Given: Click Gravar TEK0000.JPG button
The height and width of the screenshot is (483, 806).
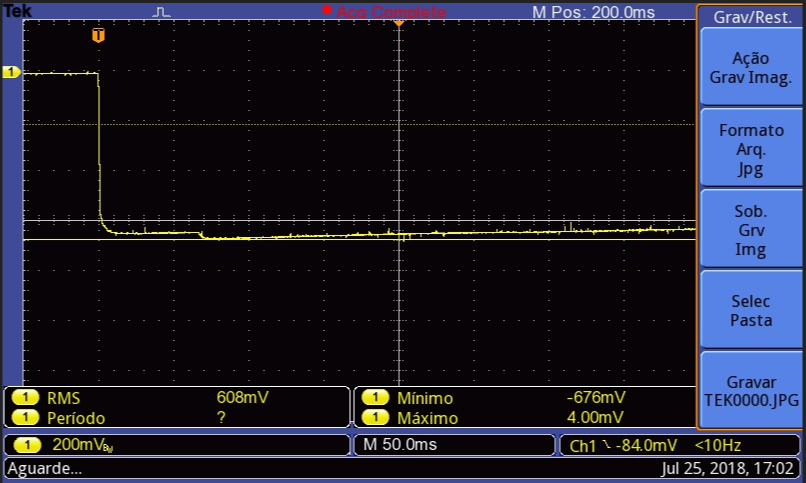Looking at the screenshot, I should pos(751,391).
